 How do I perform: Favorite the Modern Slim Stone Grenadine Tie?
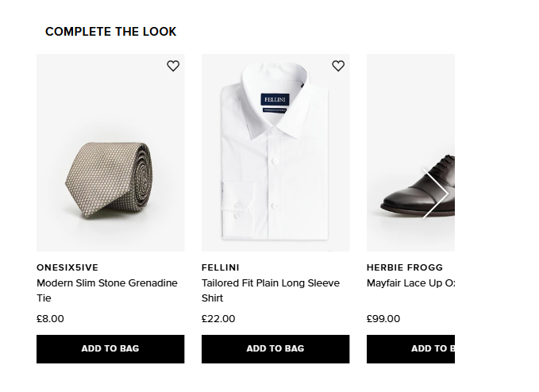(173, 66)
